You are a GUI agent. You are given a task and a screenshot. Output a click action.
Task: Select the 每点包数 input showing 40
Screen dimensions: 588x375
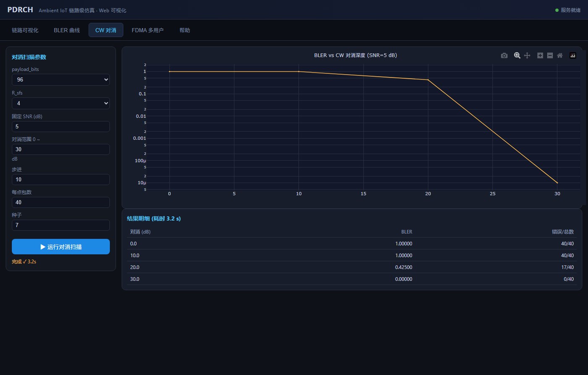[61, 202]
